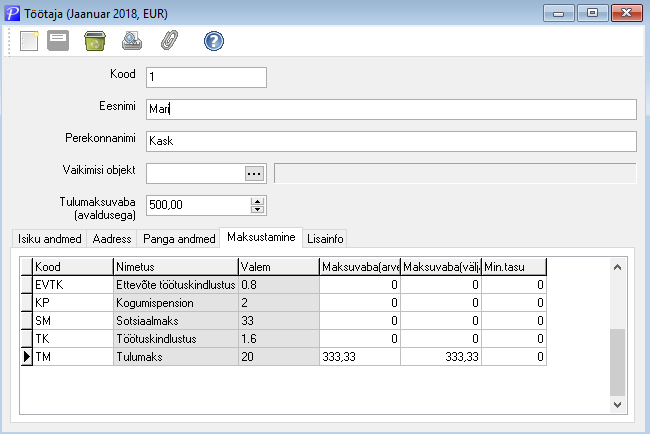Increase Tulumaksuvaba value with up arrow
Image resolution: width=650 pixels, height=434 pixels.
click(x=257, y=201)
